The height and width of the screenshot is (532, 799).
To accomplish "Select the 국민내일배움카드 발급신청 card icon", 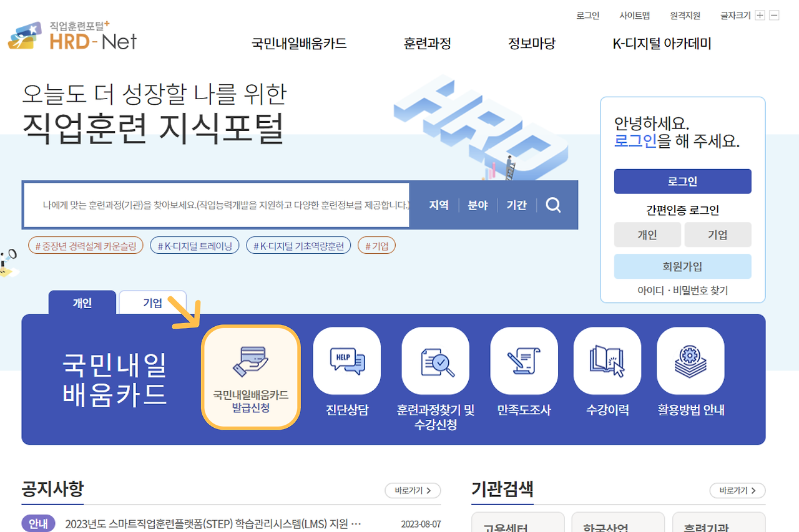I will pyautogui.click(x=251, y=360).
